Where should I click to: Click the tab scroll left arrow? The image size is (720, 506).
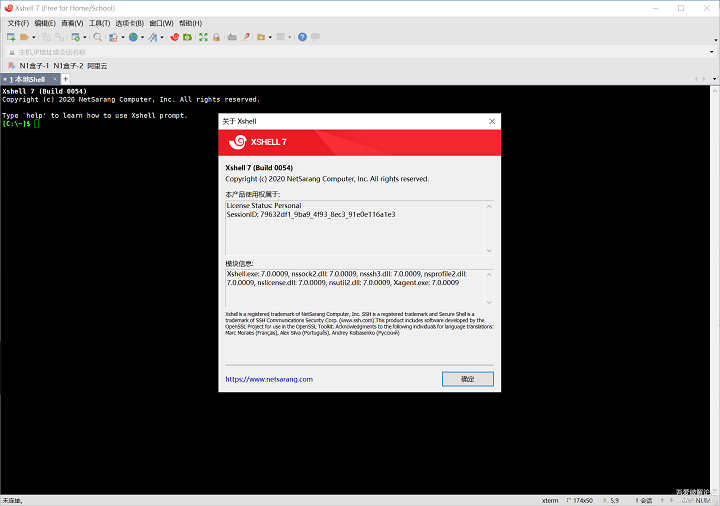coord(697,79)
